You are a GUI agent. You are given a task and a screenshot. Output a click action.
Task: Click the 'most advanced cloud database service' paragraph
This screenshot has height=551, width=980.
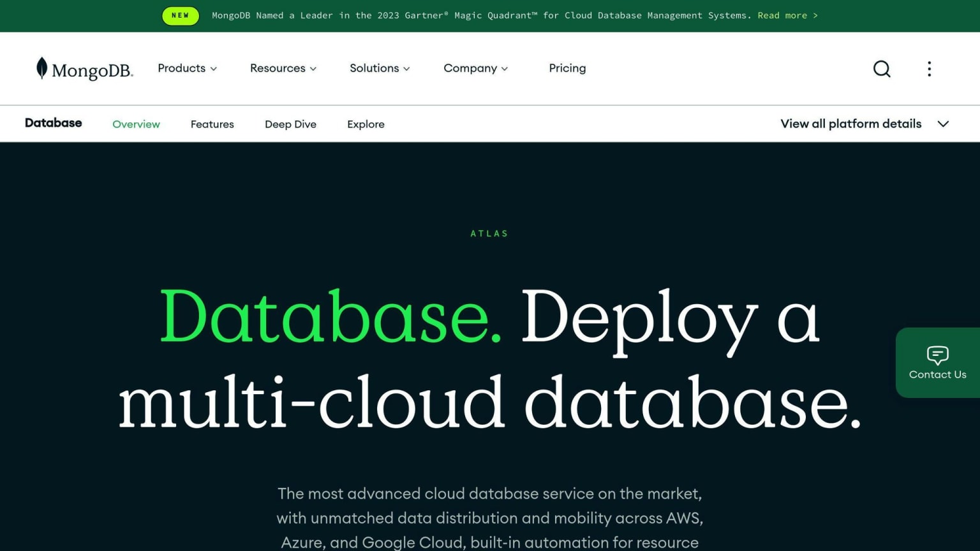(490, 518)
